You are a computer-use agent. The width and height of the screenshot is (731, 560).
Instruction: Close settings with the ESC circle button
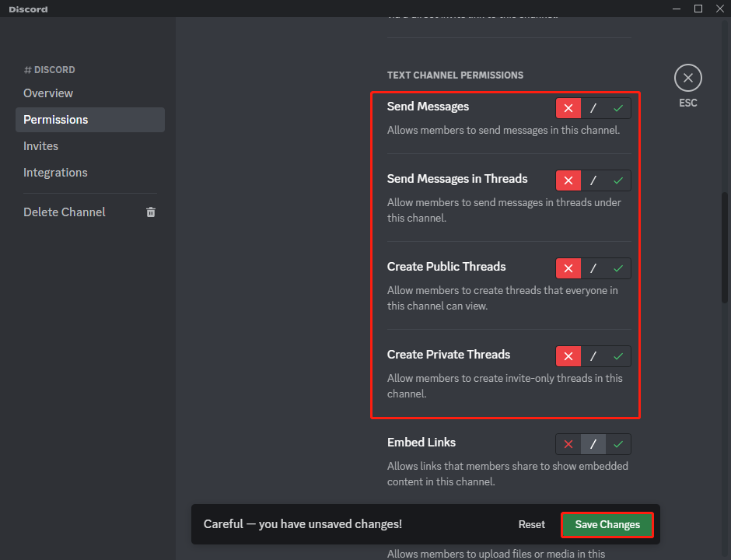[687, 78]
